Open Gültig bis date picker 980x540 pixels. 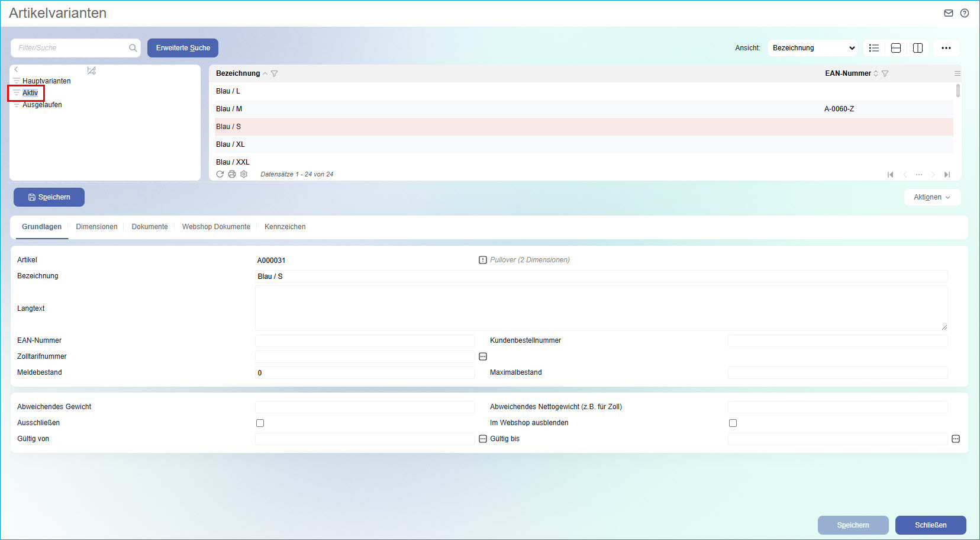956,439
